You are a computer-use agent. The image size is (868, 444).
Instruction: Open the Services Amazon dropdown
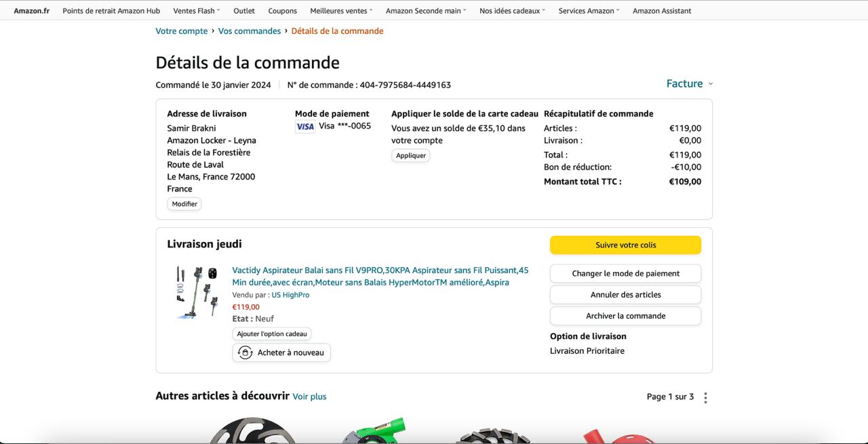[x=589, y=11]
